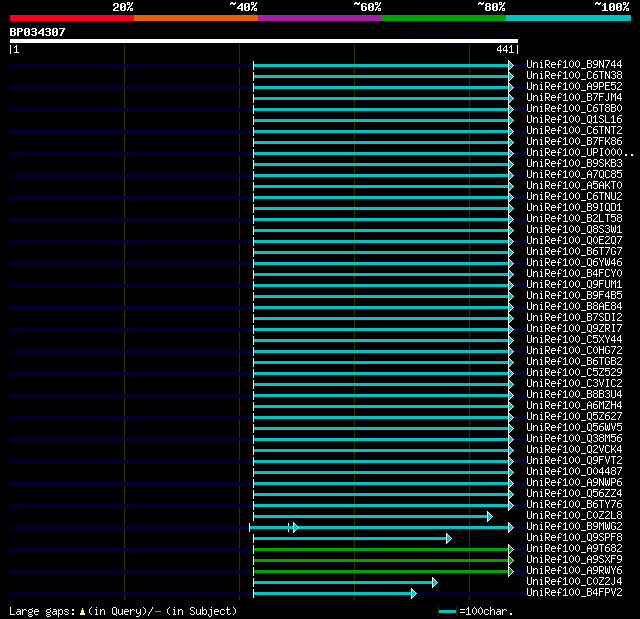Open the UniRef100_C6T8B0 entry
The width and height of the screenshot is (640, 619).
[x=574, y=109]
